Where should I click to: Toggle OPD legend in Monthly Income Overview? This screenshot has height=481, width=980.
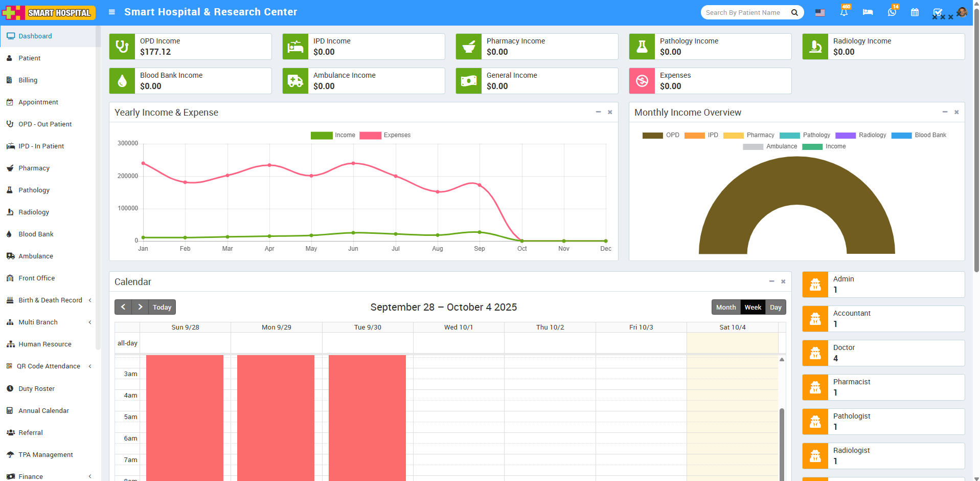(660, 135)
